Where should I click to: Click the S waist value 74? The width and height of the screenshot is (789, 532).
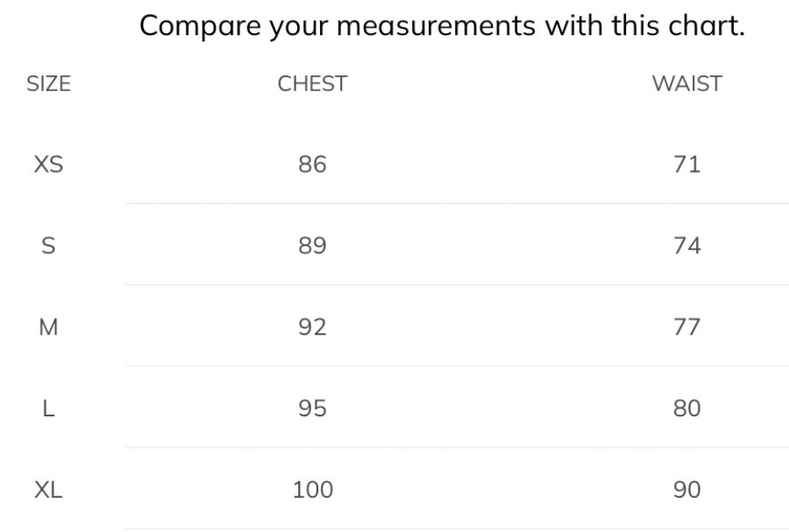[686, 246]
